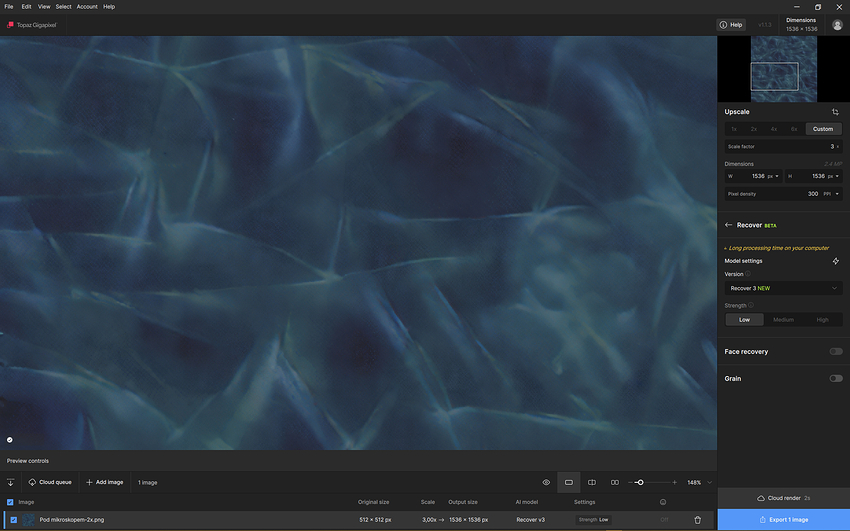This screenshot has width=850, height=531.
Task: Click the navigator thumbnail preview
Action: pos(783,69)
